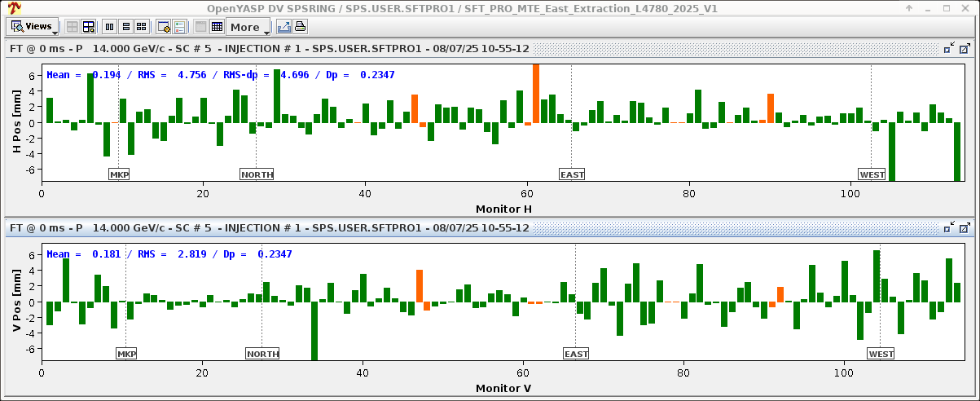Click the WEST label in V plot
This screenshot has width=980, height=401.
point(881,354)
